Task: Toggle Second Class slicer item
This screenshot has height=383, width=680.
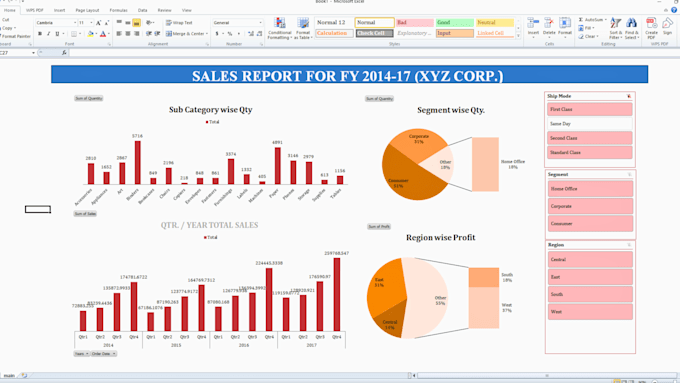Action: coord(590,138)
